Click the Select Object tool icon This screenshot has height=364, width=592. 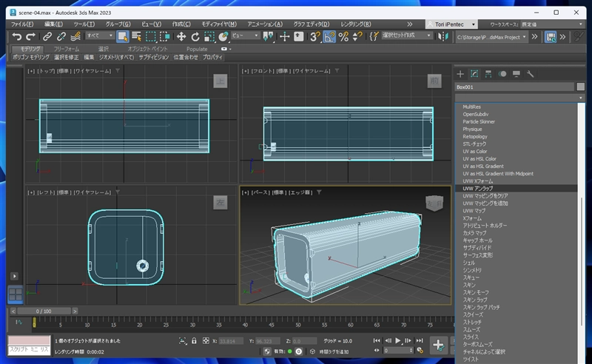tap(123, 36)
